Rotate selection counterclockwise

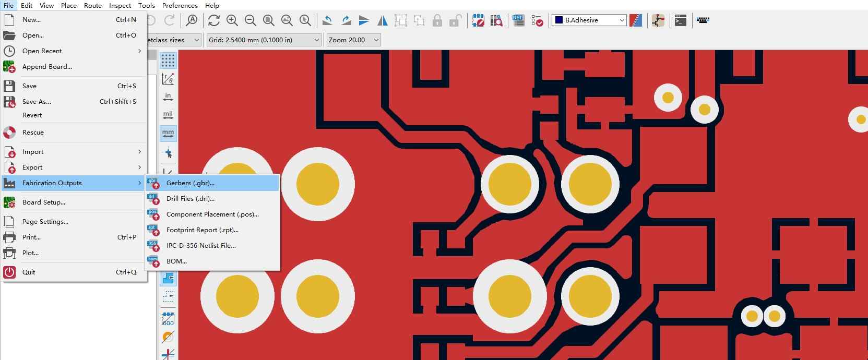pos(327,20)
